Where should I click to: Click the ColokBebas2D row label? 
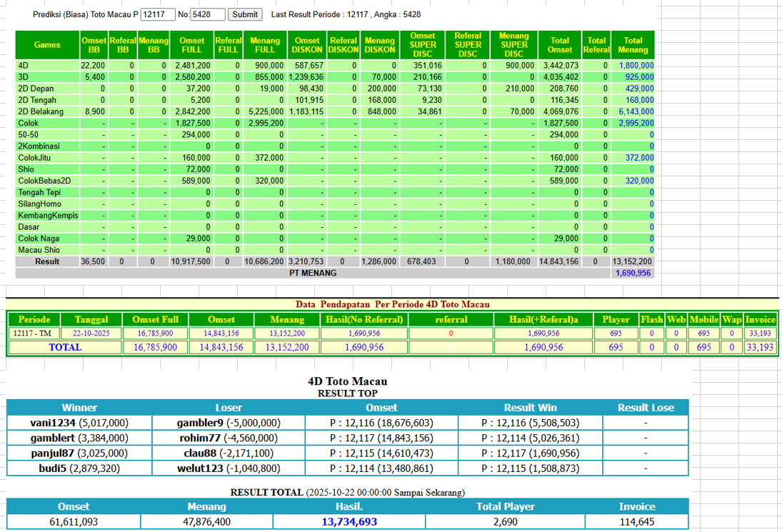tap(44, 181)
